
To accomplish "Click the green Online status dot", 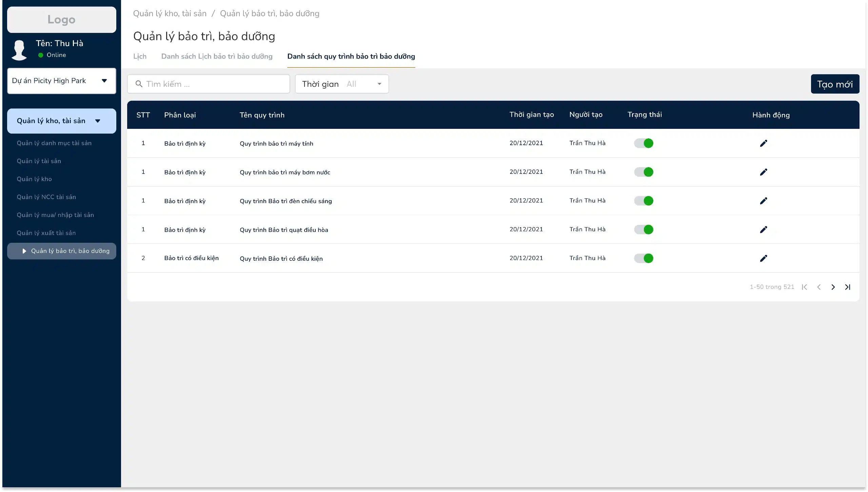I will 41,55.
